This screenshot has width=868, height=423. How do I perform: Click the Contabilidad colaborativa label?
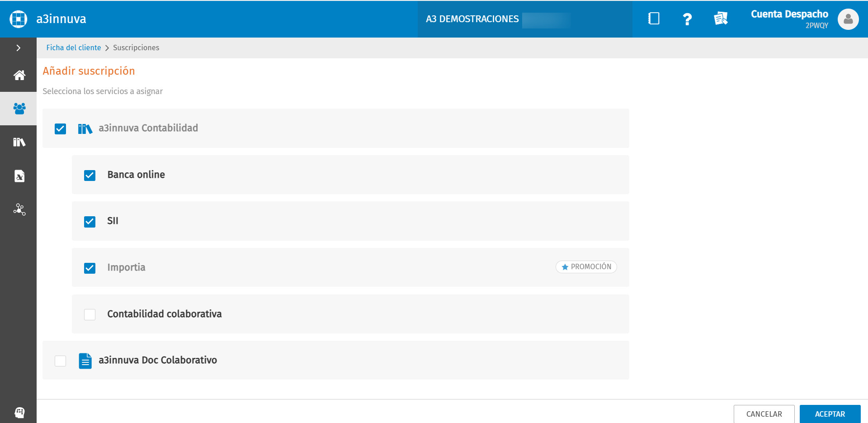pyautogui.click(x=165, y=314)
